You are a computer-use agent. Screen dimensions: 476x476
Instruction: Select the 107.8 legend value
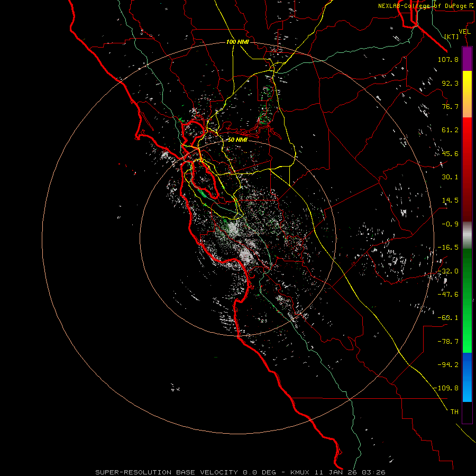tap(448, 59)
